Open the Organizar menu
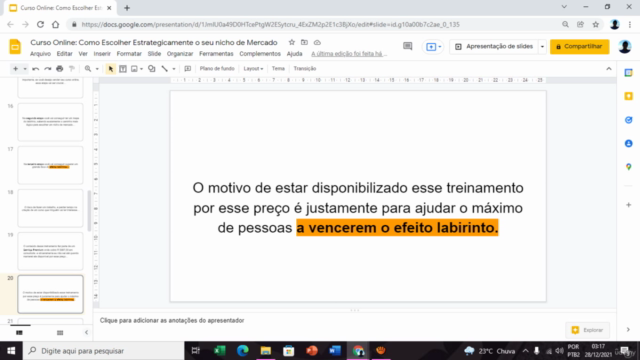 click(180, 54)
